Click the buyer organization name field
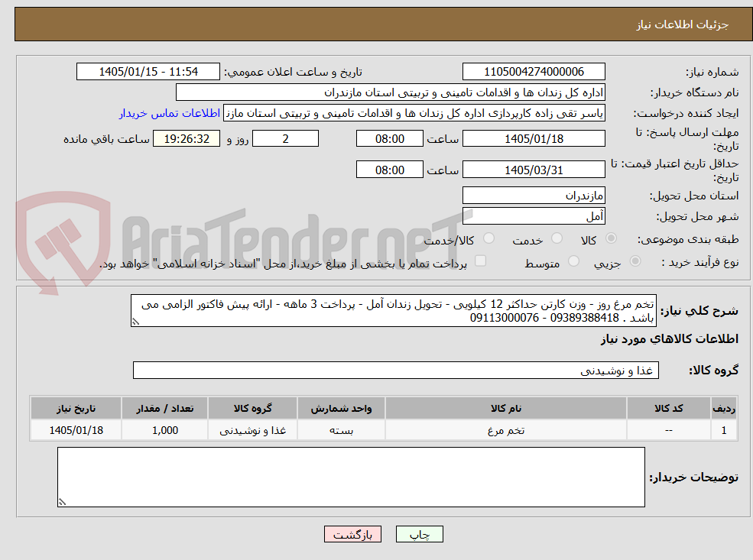The height and width of the screenshot is (560, 753). pos(391,92)
